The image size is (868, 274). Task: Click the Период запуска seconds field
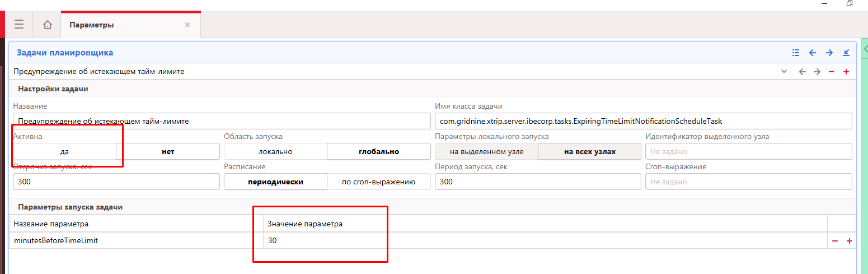pyautogui.click(x=537, y=182)
